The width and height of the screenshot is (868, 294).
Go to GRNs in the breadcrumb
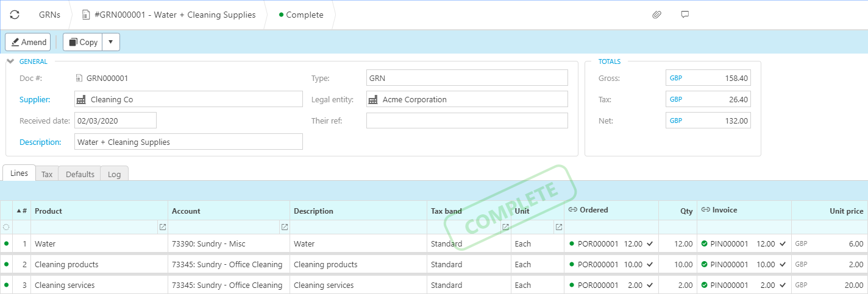49,15
